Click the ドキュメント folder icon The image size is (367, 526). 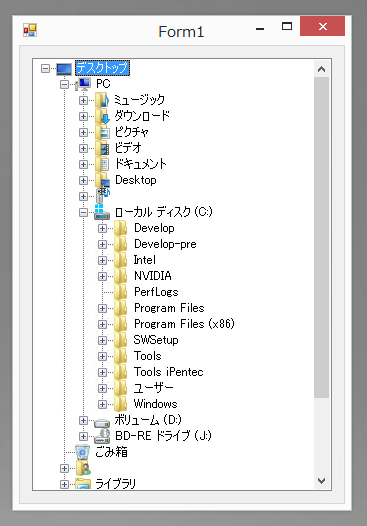coord(102,164)
